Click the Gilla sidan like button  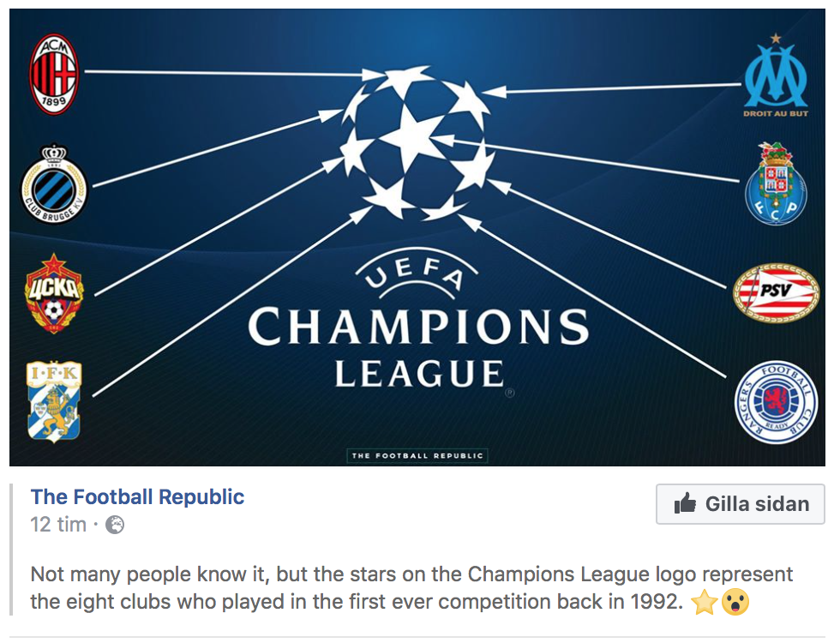pyautogui.click(x=741, y=504)
